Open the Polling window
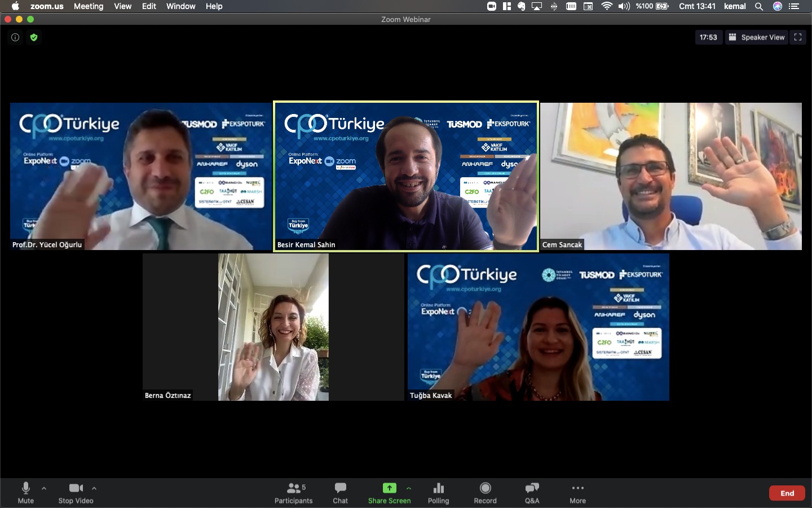The width and height of the screenshot is (812, 508). pos(438,492)
